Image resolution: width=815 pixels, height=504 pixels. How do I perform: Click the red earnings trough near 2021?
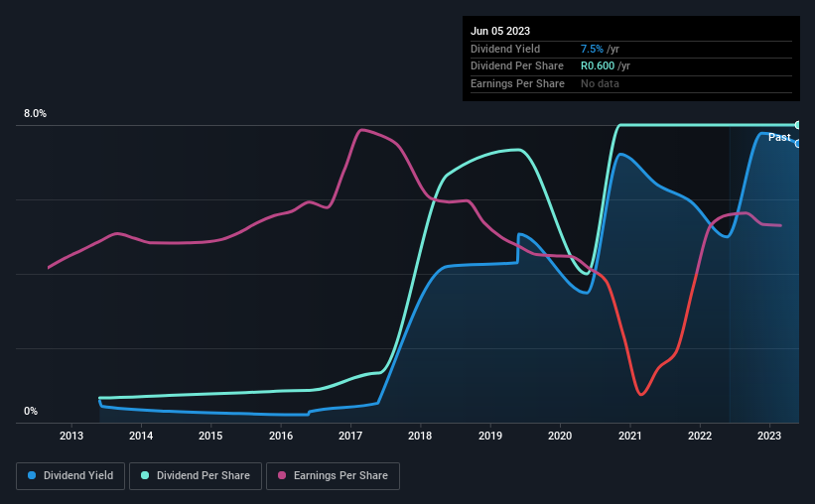tap(641, 394)
